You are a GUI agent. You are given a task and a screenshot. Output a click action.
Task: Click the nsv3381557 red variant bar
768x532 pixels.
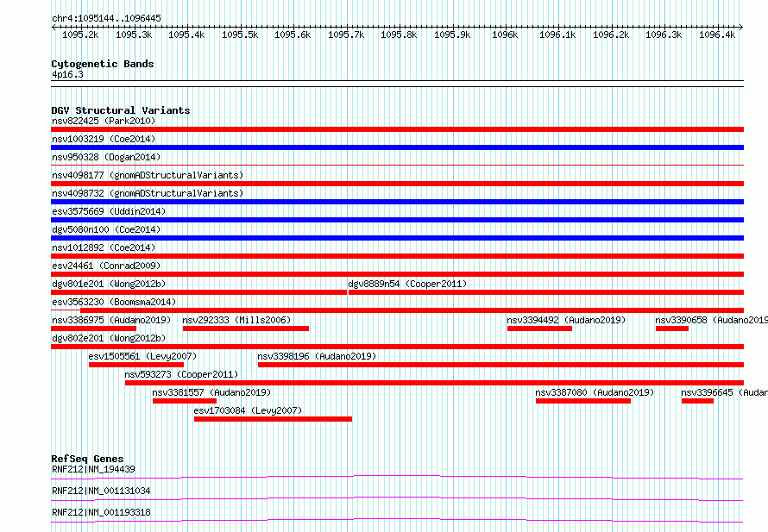coord(185,401)
